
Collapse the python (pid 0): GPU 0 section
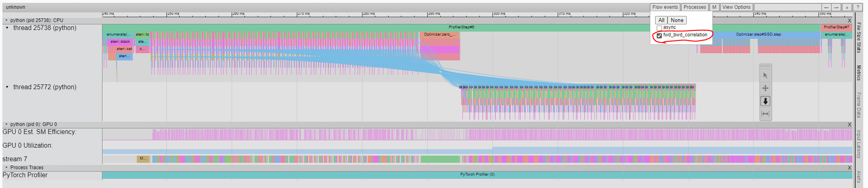pos(6,124)
